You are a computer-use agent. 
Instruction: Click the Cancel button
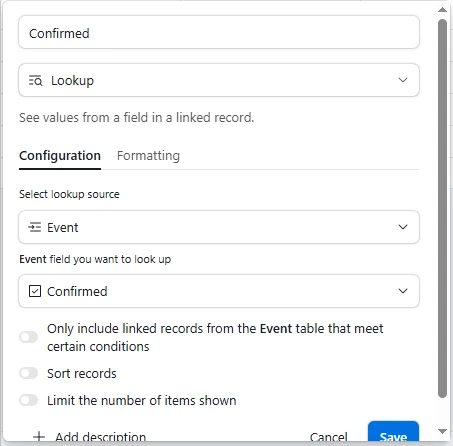329,437
